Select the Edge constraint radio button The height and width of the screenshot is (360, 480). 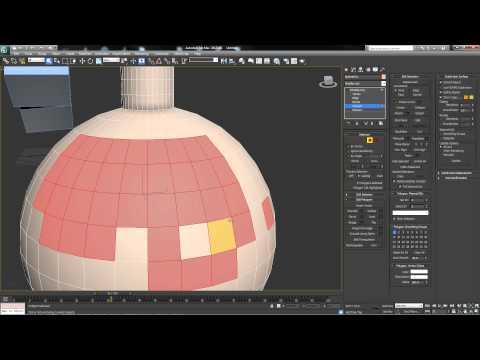411,90
